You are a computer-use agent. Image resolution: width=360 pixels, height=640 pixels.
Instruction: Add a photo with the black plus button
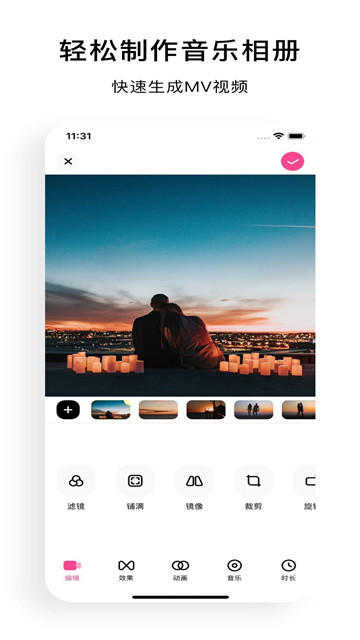[x=68, y=409]
